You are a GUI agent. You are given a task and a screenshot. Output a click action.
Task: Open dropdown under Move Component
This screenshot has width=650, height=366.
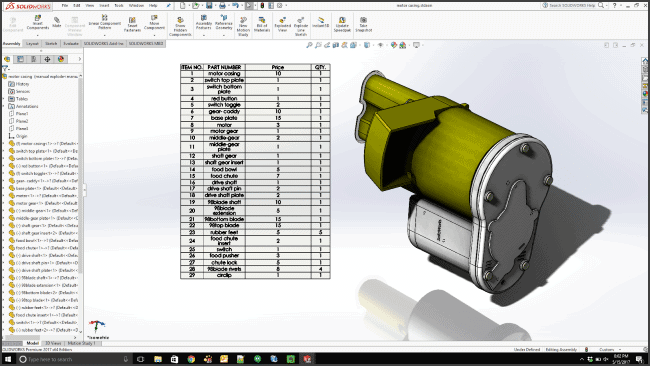pos(154,35)
